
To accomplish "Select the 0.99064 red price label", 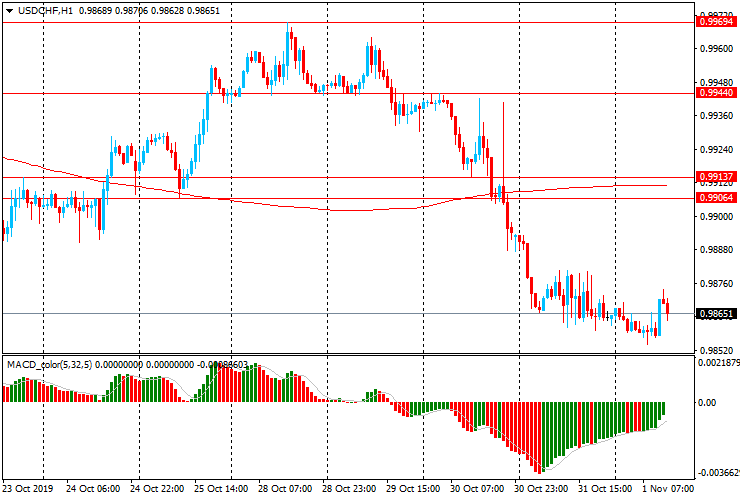I will (716, 197).
